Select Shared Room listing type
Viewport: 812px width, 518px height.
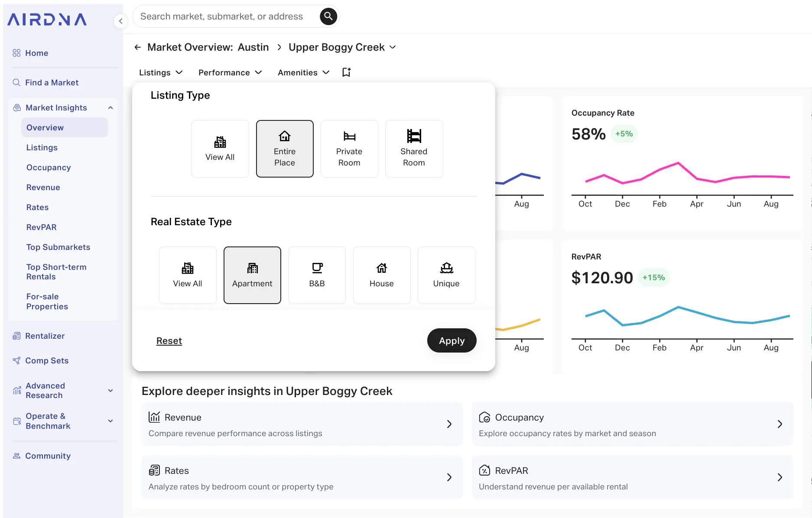point(414,149)
